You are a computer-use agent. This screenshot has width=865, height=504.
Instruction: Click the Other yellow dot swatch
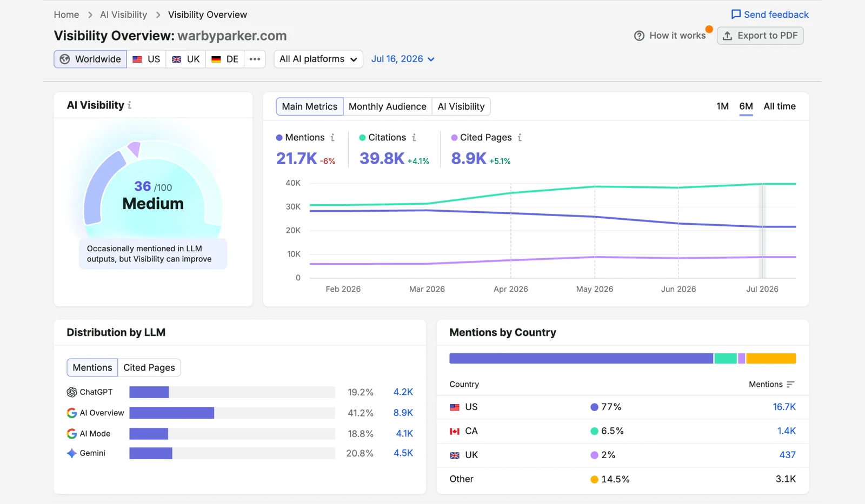click(594, 480)
